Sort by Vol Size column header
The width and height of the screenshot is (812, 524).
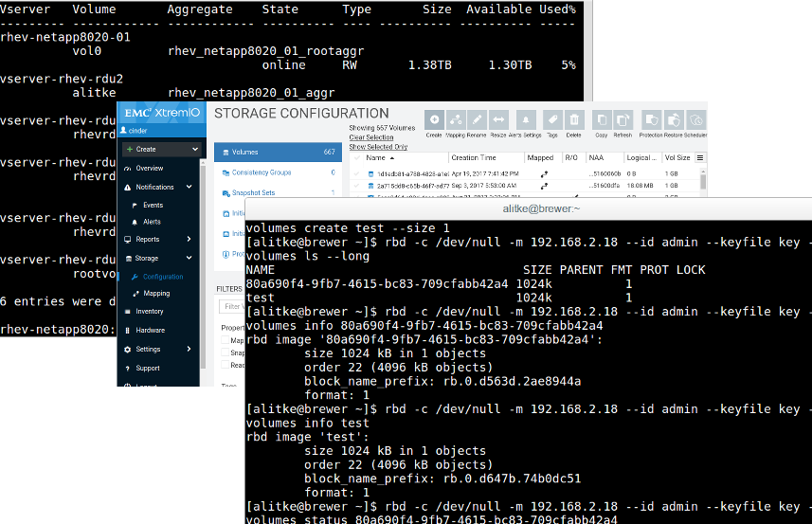(677, 158)
